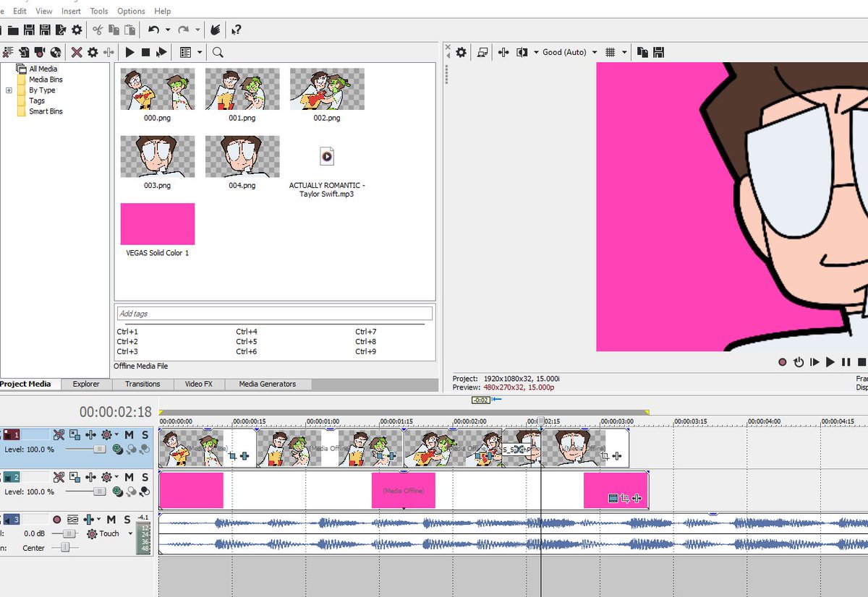This screenshot has height=597, width=868.
Task: Open Track Motion for track 2
Action: click(x=75, y=477)
